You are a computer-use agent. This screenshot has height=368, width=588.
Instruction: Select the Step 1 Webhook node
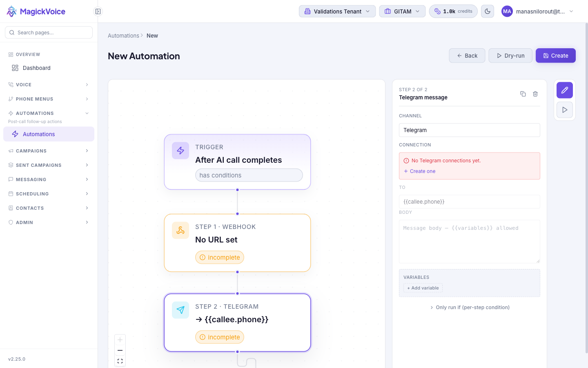pyautogui.click(x=237, y=243)
